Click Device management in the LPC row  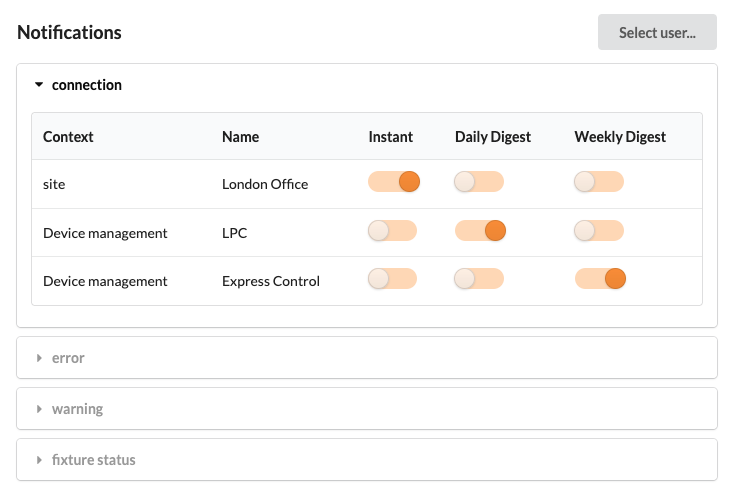point(105,233)
